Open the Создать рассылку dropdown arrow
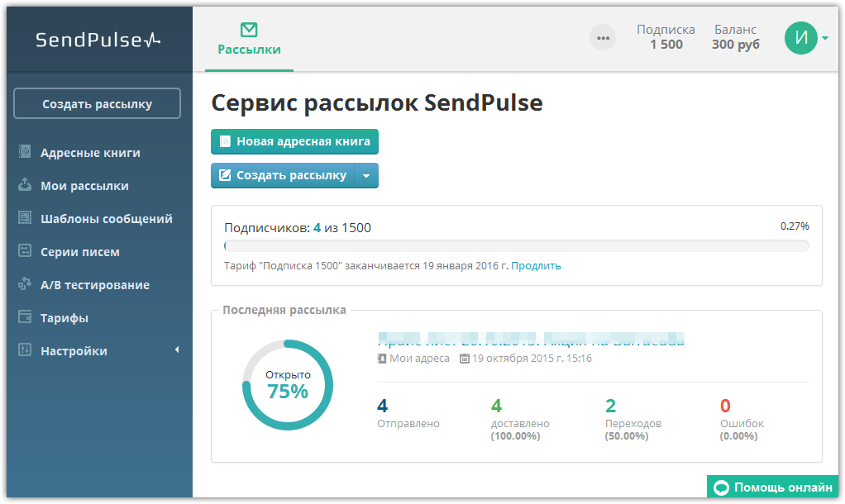The height and width of the screenshot is (504, 845). pos(366,175)
